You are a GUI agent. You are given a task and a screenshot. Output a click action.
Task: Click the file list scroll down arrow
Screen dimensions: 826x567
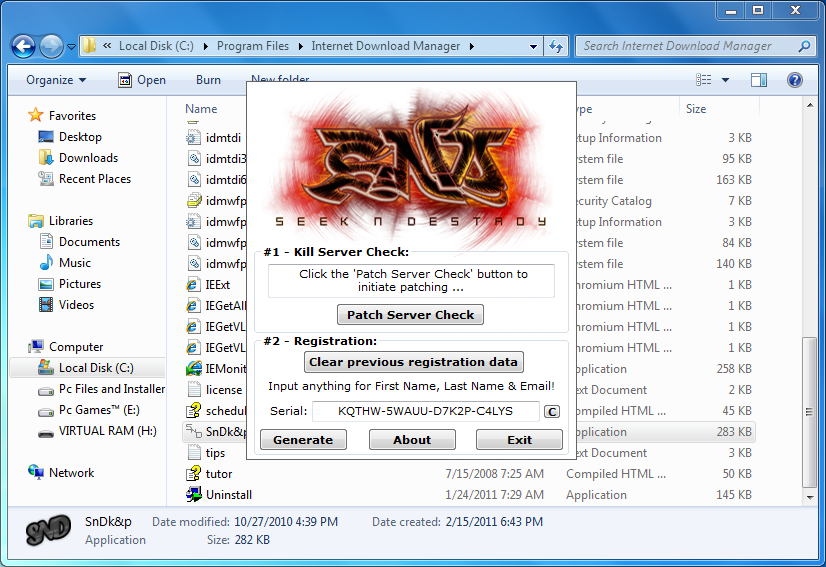810,497
